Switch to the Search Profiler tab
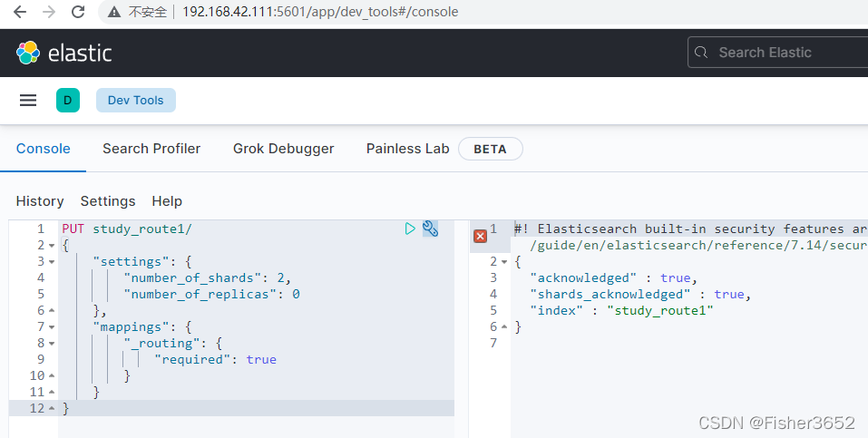This screenshot has height=438, width=868. (x=151, y=149)
